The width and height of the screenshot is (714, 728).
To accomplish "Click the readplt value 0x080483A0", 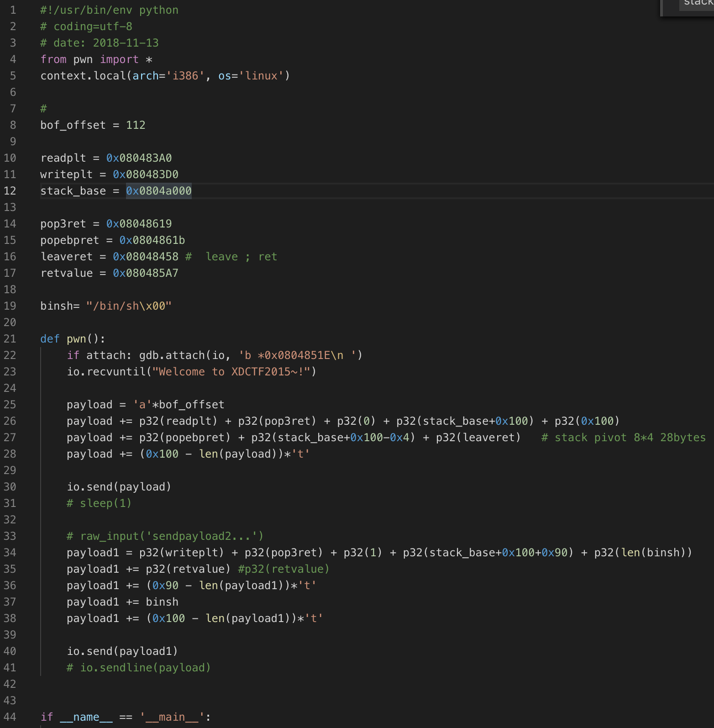I will point(139,158).
